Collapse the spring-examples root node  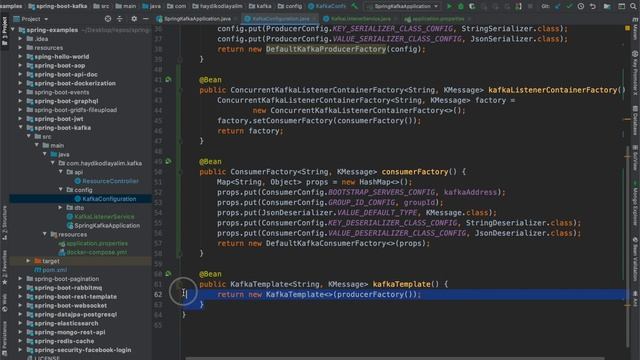tap(13, 30)
